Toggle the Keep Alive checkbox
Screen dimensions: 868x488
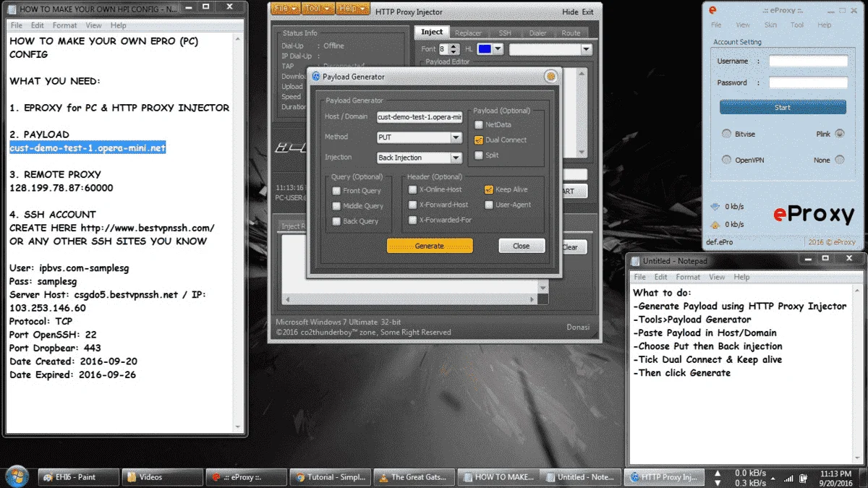(x=489, y=189)
